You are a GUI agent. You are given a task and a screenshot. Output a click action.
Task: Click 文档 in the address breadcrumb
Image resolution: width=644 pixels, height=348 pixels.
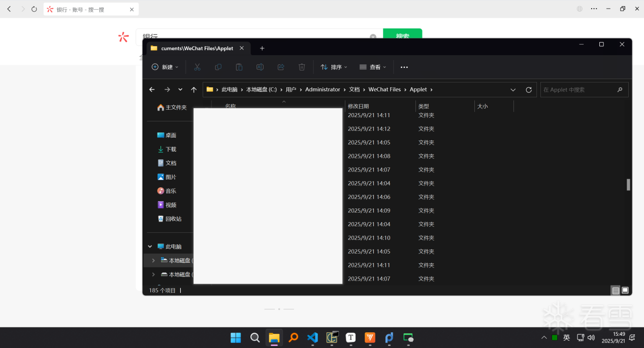[355, 89]
